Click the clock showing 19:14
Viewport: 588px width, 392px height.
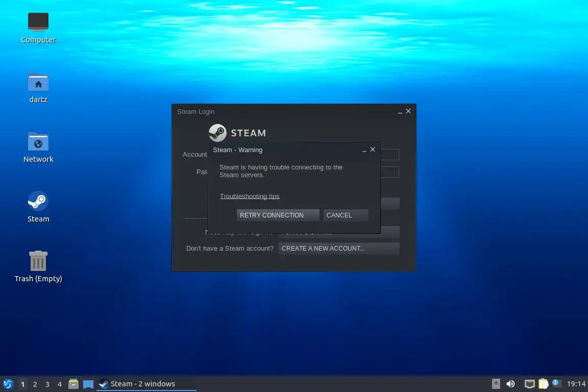coord(576,384)
